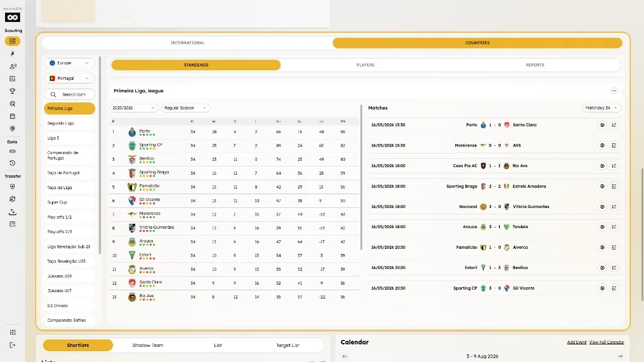Click the football icon for Moreirense vs AVS

pos(602,145)
